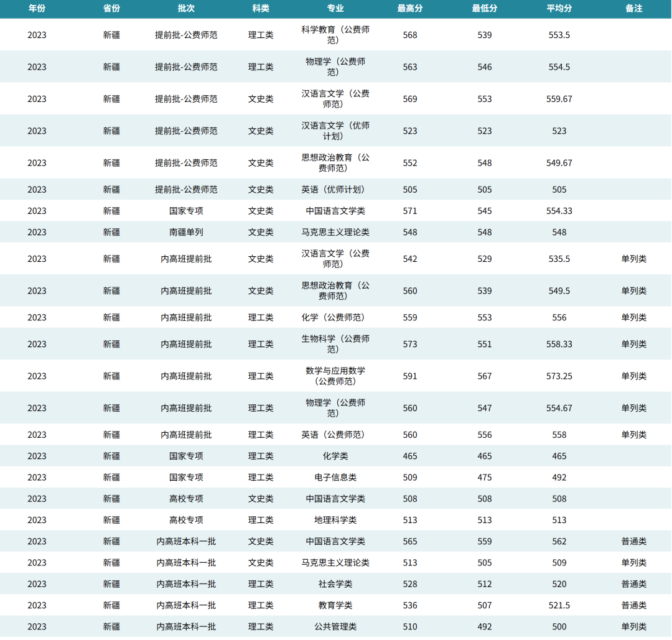Select average score 521.5
This screenshot has height=640, width=672.
559,605
